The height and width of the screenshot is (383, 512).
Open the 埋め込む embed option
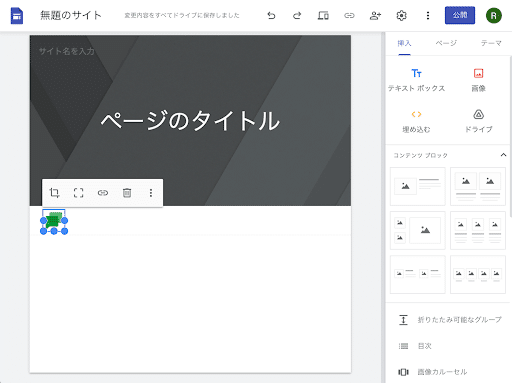pyautogui.click(x=416, y=122)
